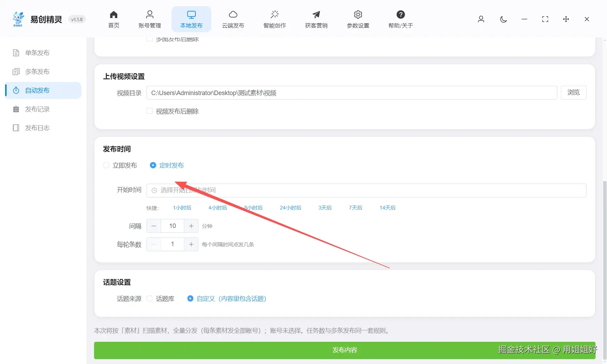Open 获客营销 marketing module
The height and width of the screenshot is (364, 607).
point(316,19)
